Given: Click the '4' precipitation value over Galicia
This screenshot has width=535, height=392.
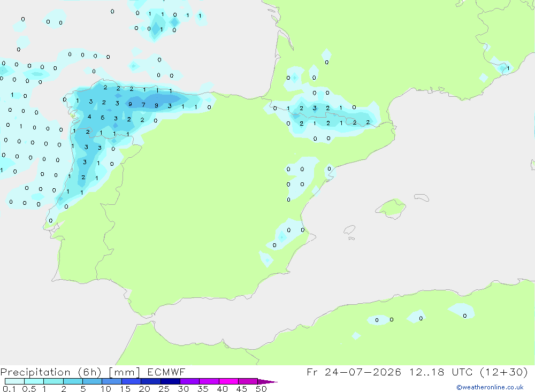Looking at the screenshot, I should point(89,117).
